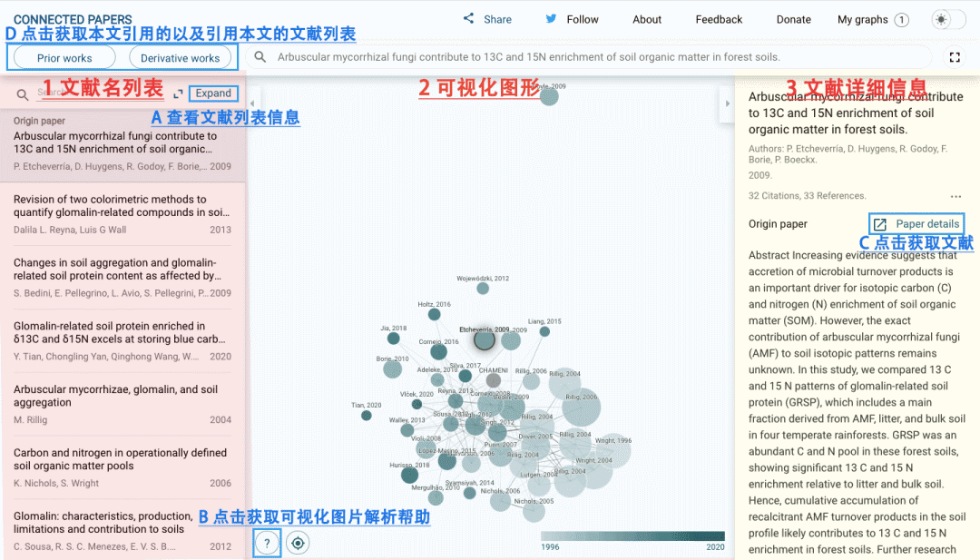Open the graph help question mark icon

click(267, 543)
